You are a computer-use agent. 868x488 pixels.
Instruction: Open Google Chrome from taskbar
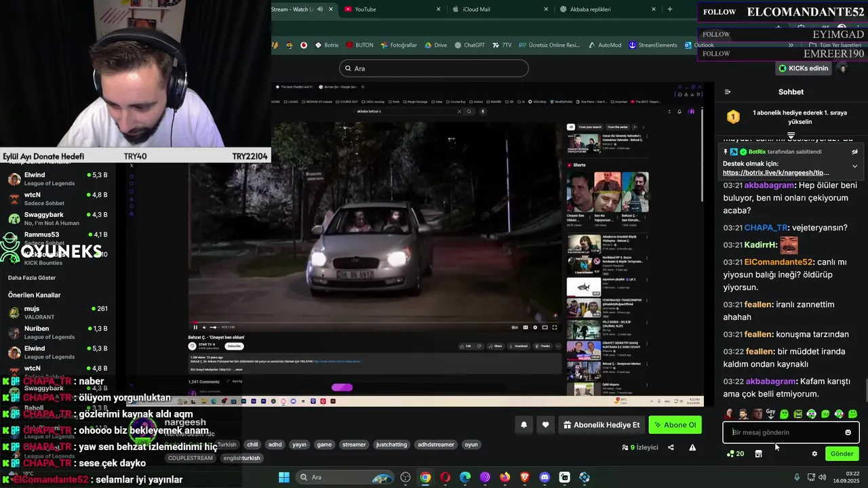[425, 477]
